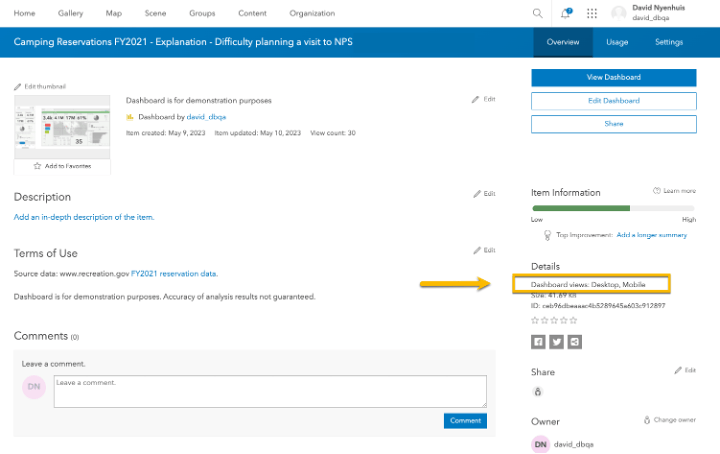
Task: Open Scene in navigation bar
Action: 155,13
